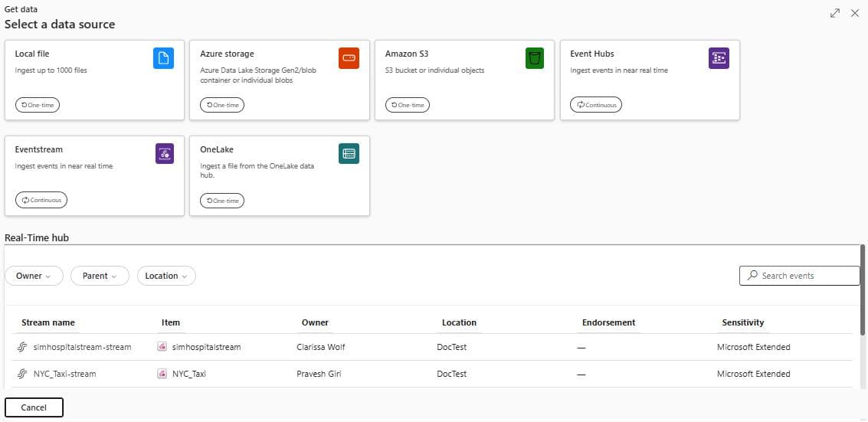Image resolution: width=868 pixels, height=422 pixels.
Task: Click Continuous badge on Event Hubs card
Action: coord(596,104)
